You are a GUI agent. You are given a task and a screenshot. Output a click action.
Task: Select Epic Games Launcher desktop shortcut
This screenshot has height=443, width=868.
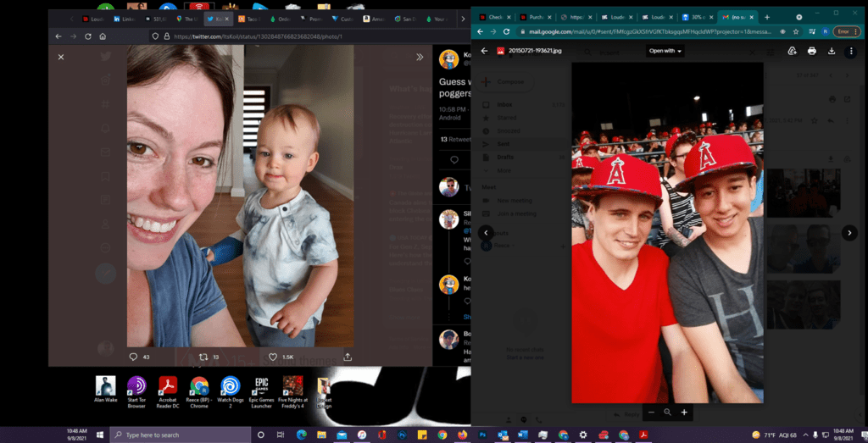tap(261, 392)
